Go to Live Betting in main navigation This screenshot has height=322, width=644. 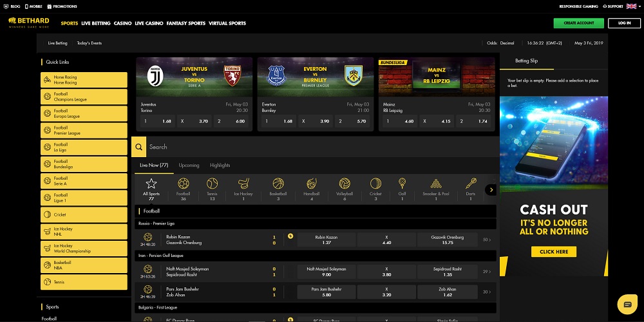click(x=96, y=23)
